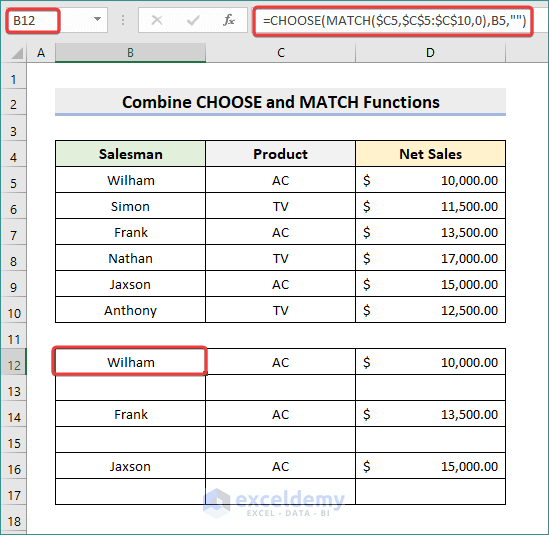Select net sales cell '11,500.00'
The image size is (549, 535).
430,206
